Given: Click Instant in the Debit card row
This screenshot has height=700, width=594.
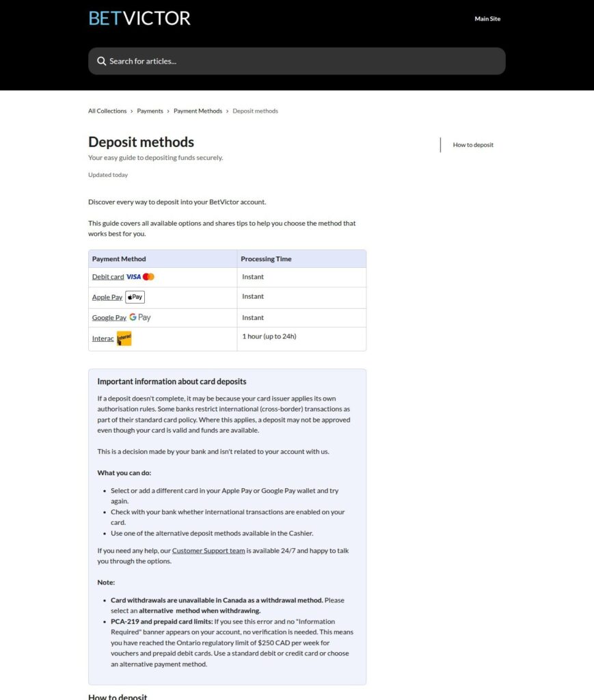Looking at the screenshot, I should (x=253, y=277).
